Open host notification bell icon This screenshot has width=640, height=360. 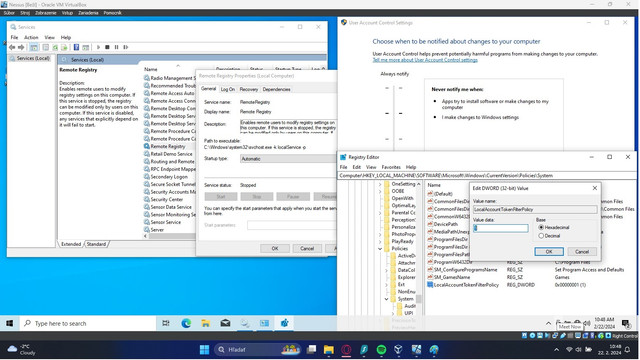(x=627, y=349)
